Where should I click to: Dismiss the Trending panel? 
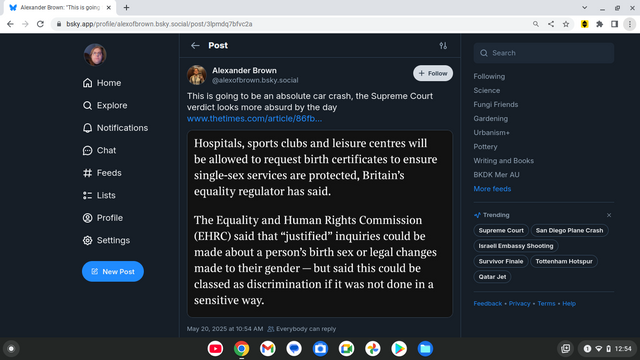click(x=609, y=215)
